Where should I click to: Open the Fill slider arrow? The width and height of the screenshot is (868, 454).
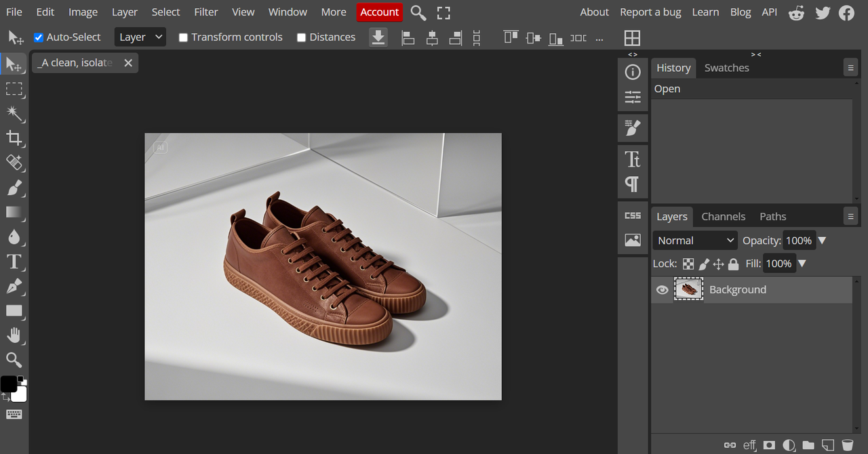click(x=802, y=264)
